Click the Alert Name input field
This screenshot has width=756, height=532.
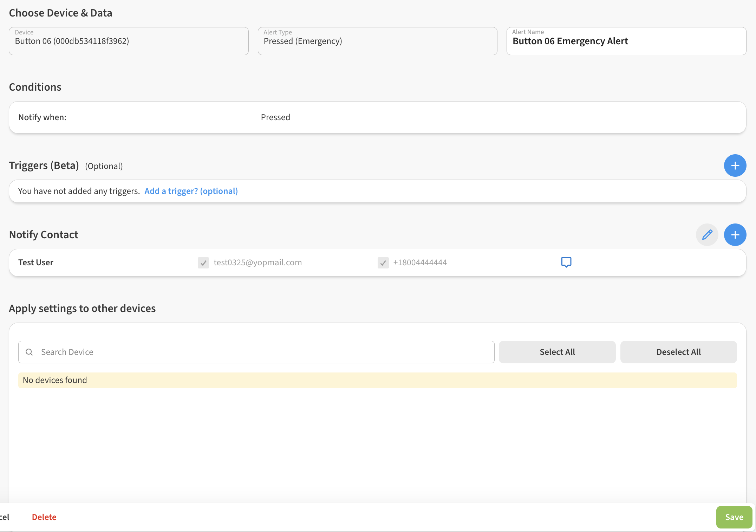[x=626, y=41]
